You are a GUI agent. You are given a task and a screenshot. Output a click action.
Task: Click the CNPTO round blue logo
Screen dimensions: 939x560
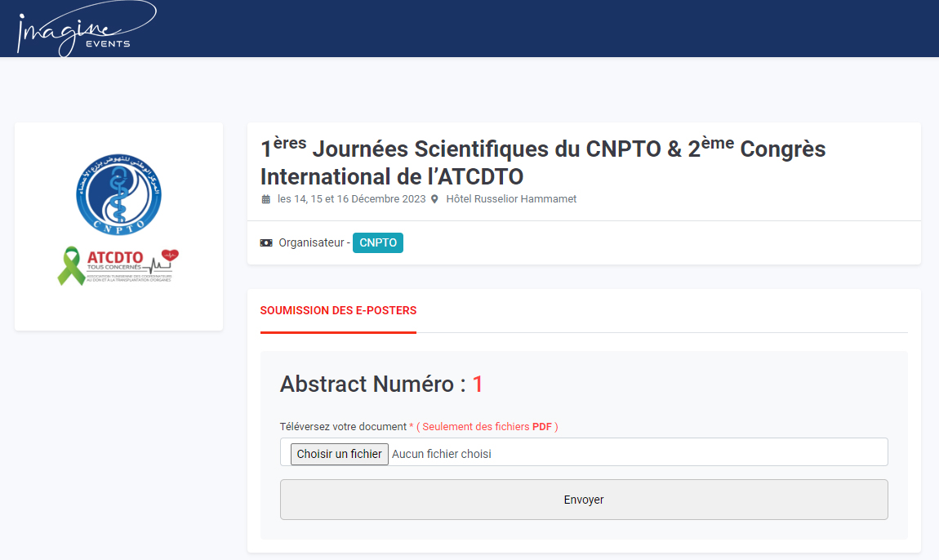[118, 194]
